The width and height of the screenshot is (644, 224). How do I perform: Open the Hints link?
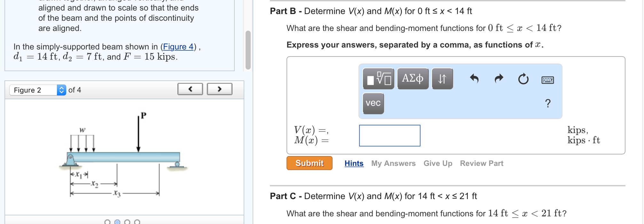pos(354,163)
